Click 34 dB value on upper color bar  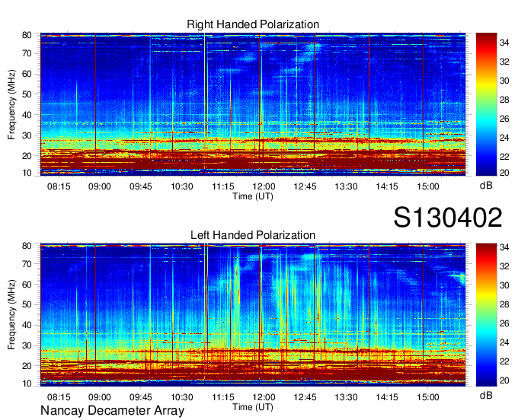tap(504, 43)
